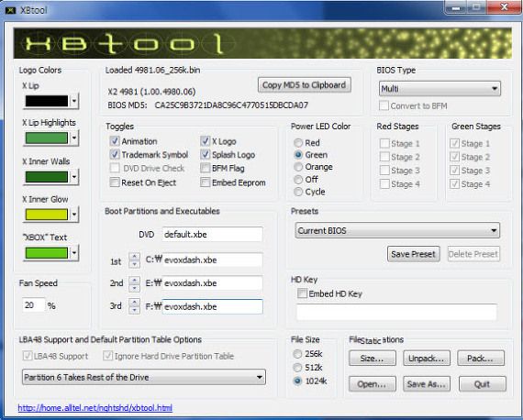The height and width of the screenshot is (420, 523).
Task: Click the Open... button
Action: (373, 384)
